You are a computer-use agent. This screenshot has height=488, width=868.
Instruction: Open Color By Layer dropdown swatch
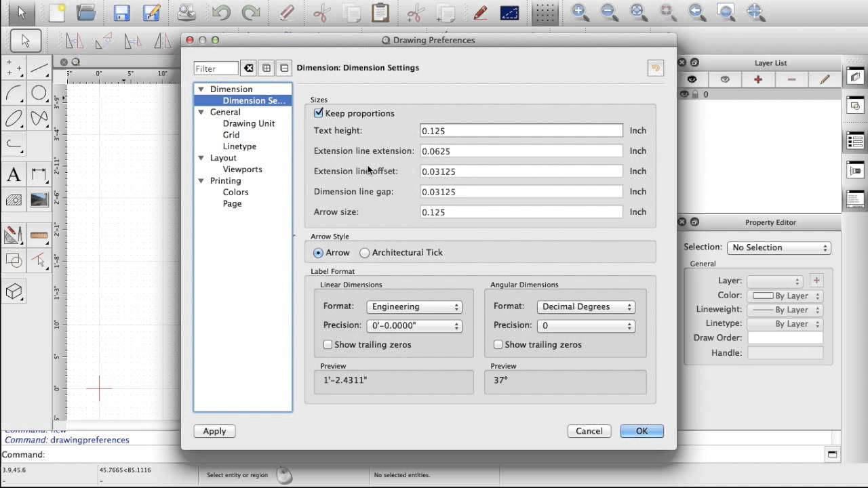tap(785, 296)
